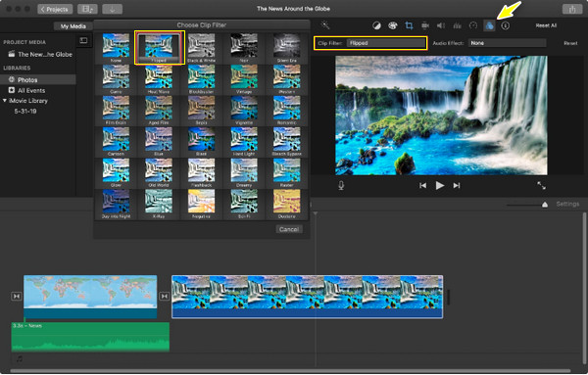Skip to next clip
Screen dimensions: 588x375
pyautogui.click(x=457, y=185)
